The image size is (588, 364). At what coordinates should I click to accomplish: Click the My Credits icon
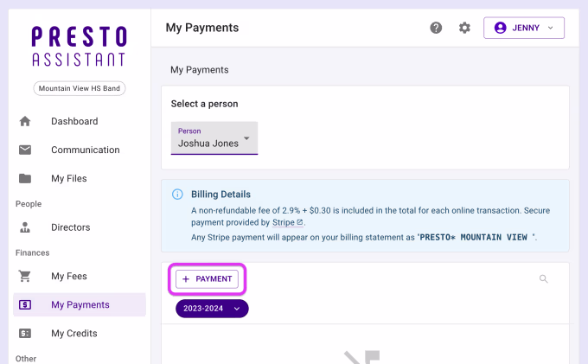[25, 333]
